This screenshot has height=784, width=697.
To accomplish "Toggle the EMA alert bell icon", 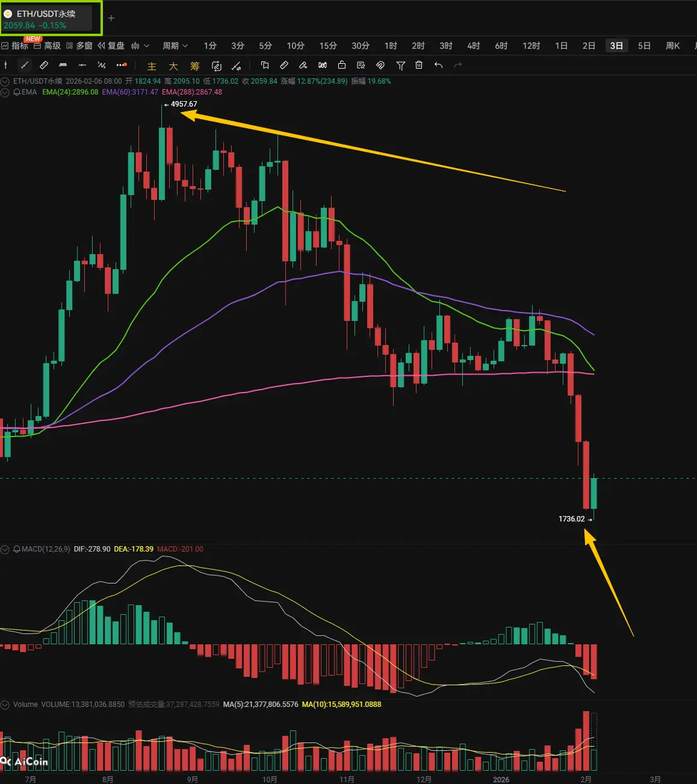I will [x=17, y=92].
